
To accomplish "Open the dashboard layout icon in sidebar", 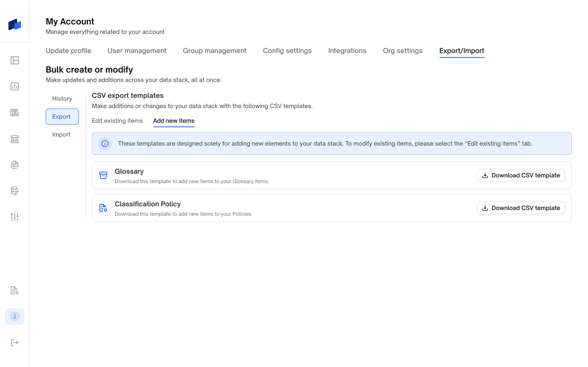I will click(14, 60).
